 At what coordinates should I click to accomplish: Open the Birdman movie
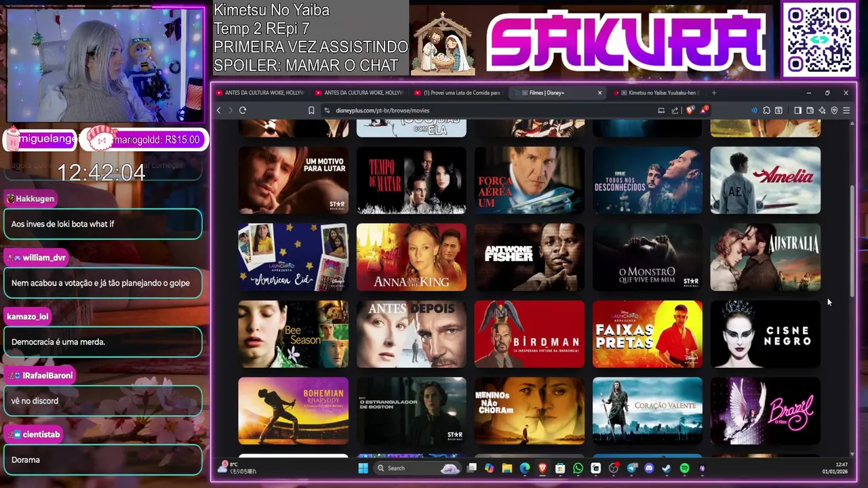pos(530,334)
